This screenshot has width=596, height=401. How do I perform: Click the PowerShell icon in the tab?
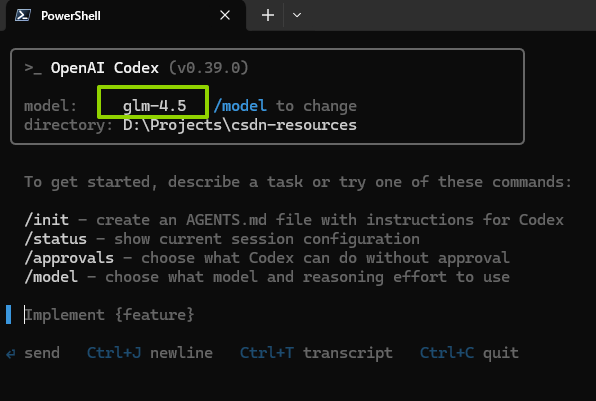(22, 16)
